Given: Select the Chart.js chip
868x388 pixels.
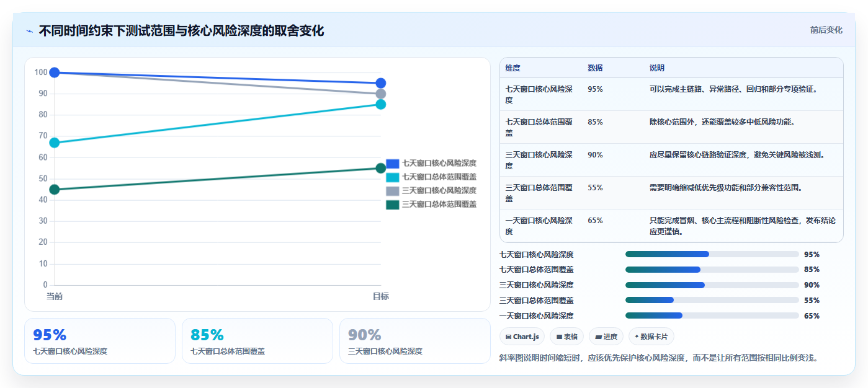Looking at the screenshot, I should click(522, 337).
